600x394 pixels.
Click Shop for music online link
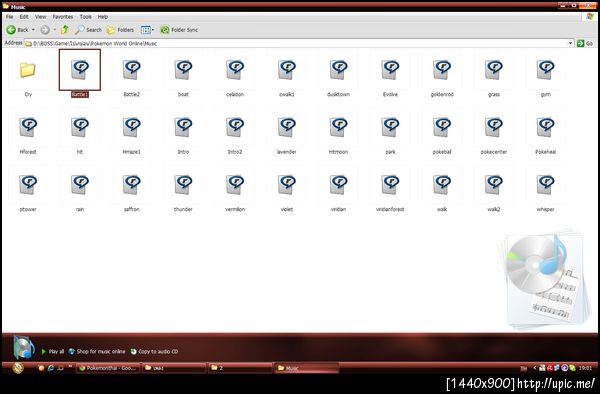click(x=97, y=351)
